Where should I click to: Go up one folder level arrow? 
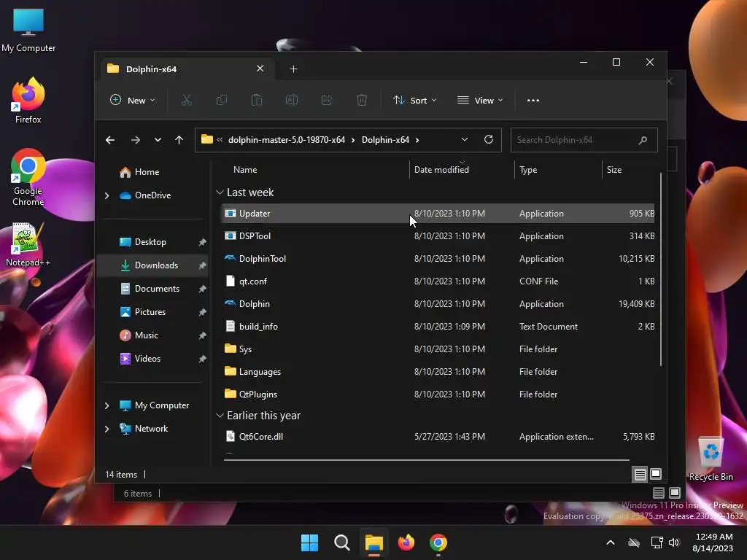[179, 140]
